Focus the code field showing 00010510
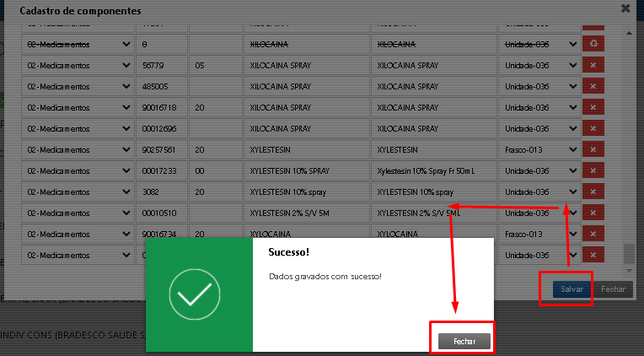The height and width of the screenshot is (356, 644). (162, 213)
